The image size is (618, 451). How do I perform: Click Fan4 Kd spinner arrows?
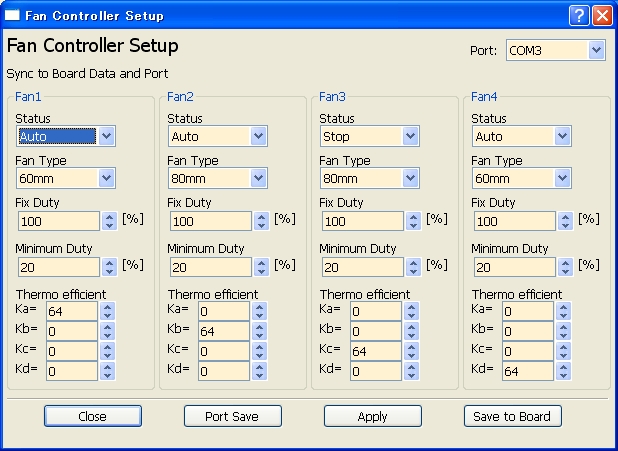(563, 371)
